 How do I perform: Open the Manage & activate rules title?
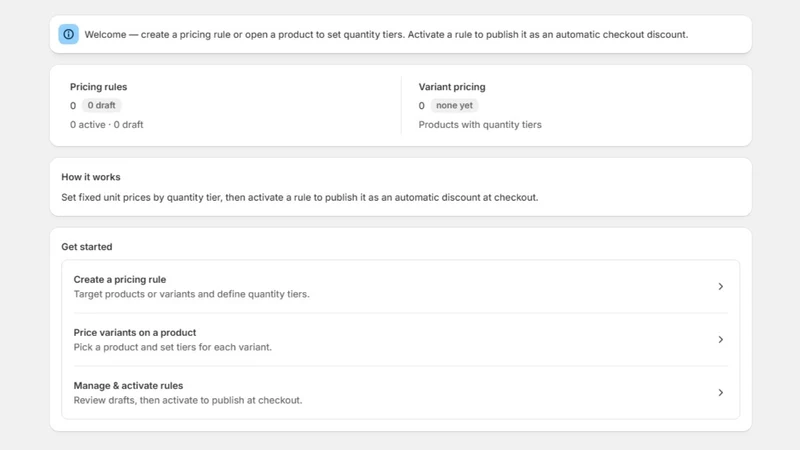point(128,386)
